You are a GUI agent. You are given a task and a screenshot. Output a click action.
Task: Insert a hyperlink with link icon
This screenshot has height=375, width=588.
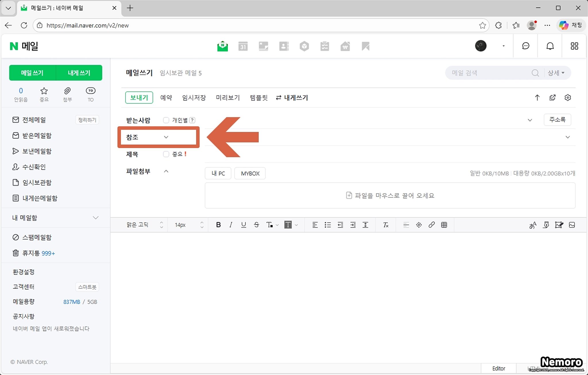tap(432, 225)
